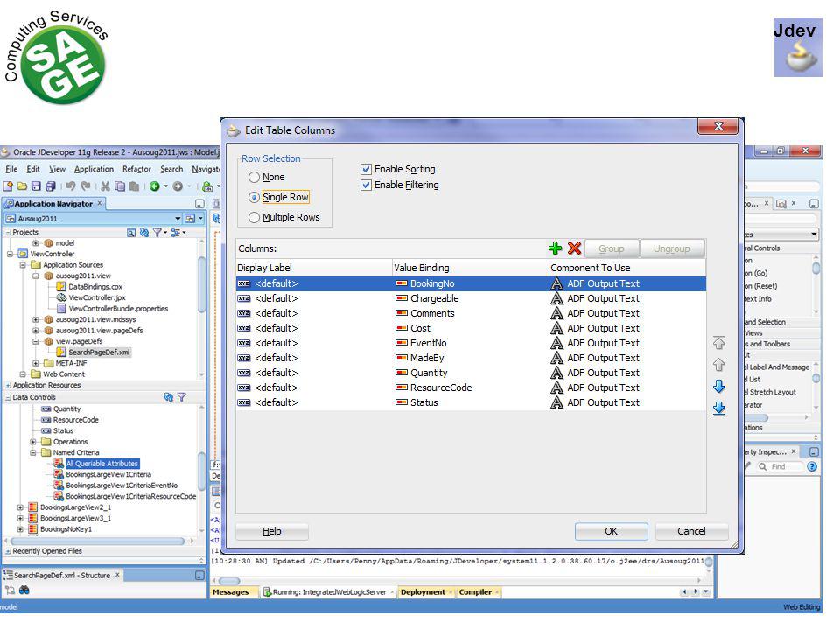Click the refresh icon in Data Controls panel
The image size is (840, 630).
point(168,397)
